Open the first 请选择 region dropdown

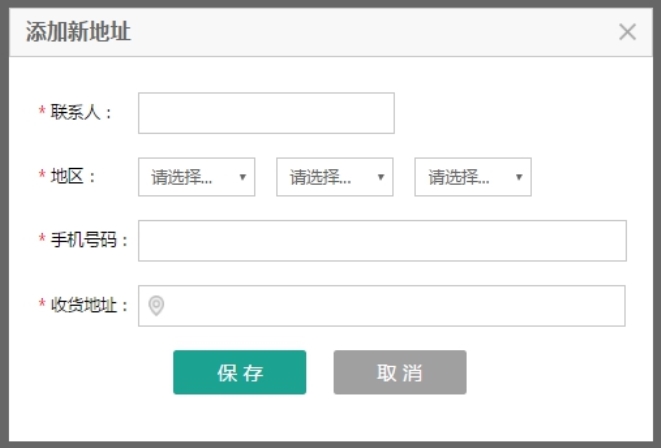196,177
